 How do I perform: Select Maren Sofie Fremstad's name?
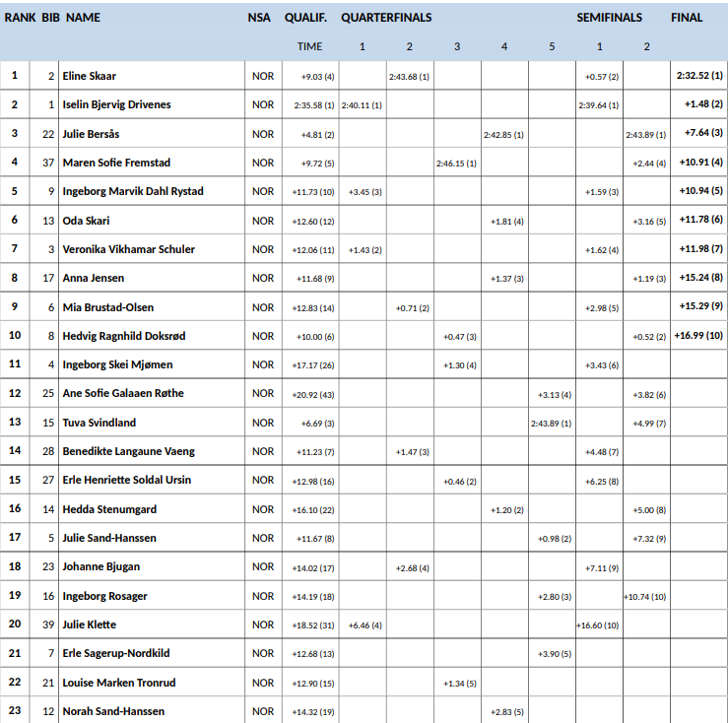click(x=114, y=163)
